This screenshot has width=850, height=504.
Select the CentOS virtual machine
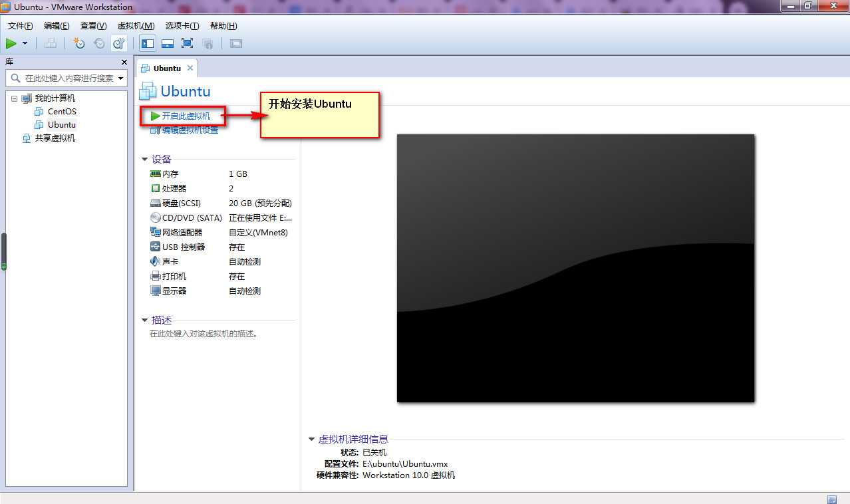(x=62, y=112)
